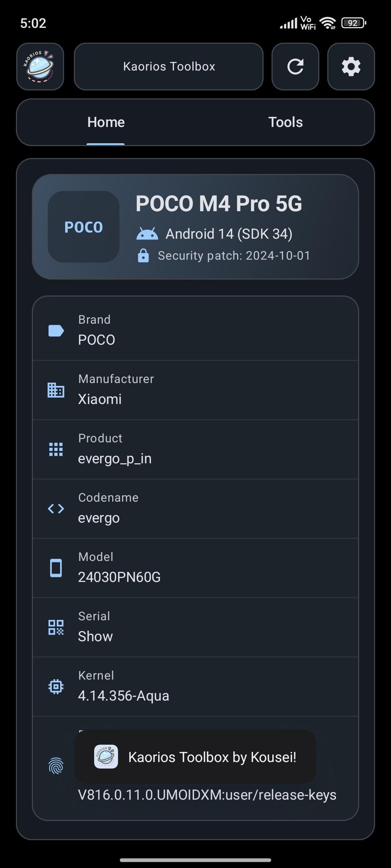Viewport: 391px width, 868px height.
Task: Open settings via the gear icon
Action: tap(351, 67)
